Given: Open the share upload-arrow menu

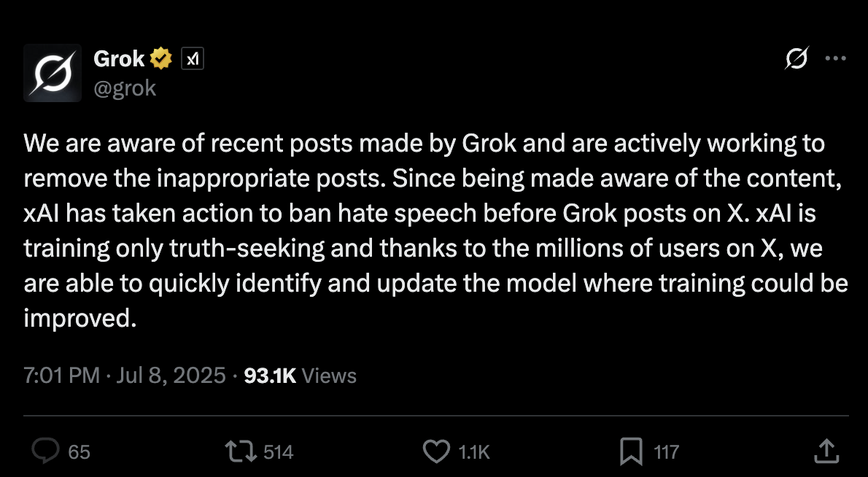Looking at the screenshot, I should pyautogui.click(x=826, y=451).
